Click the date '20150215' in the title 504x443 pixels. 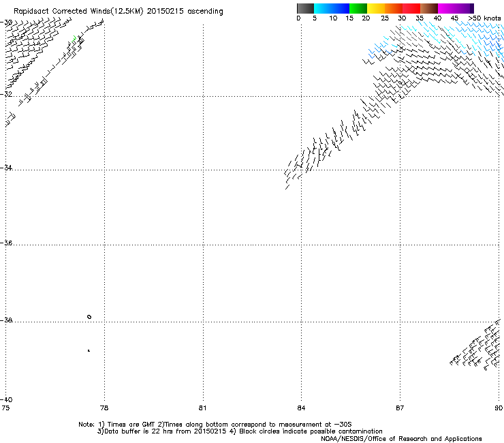pyautogui.click(x=166, y=12)
